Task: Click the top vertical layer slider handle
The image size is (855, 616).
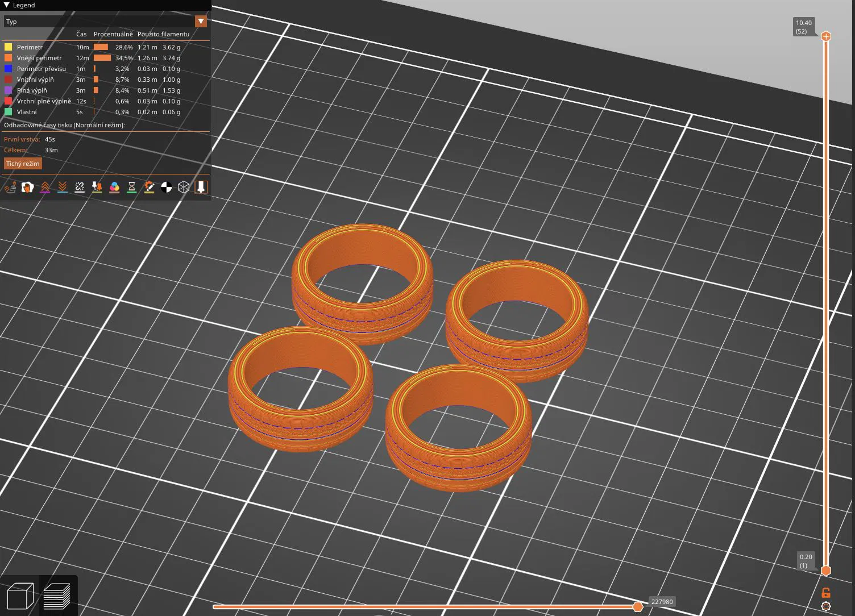Action: click(826, 36)
